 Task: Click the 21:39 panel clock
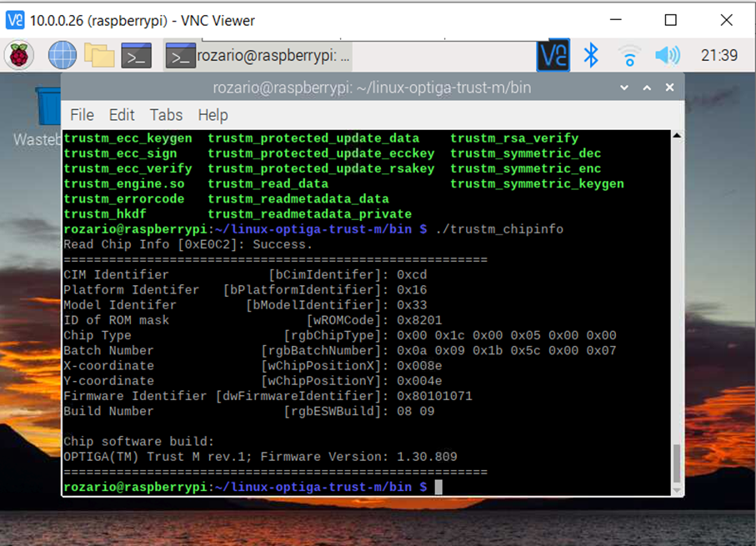[x=719, y=56]
